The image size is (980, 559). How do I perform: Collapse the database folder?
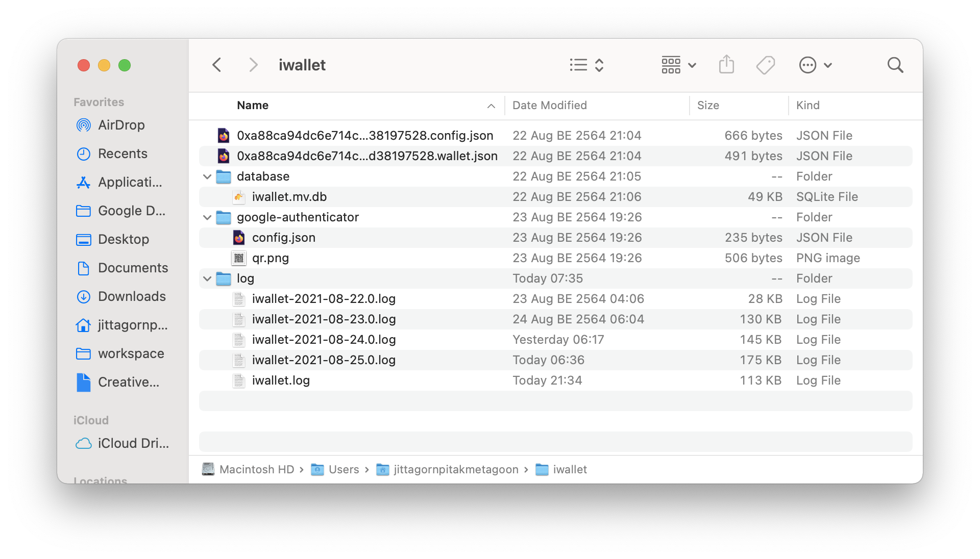pos(207,176)
